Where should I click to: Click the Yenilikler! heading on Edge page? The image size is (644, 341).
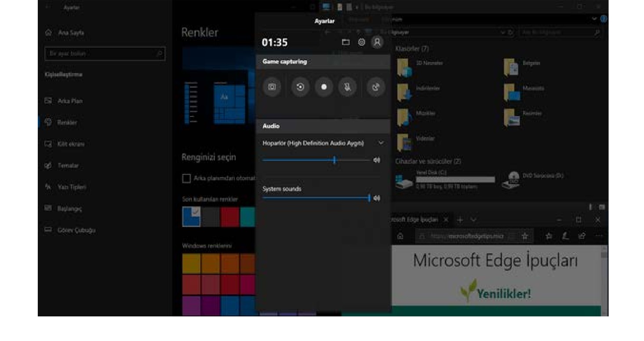(504, 293)
